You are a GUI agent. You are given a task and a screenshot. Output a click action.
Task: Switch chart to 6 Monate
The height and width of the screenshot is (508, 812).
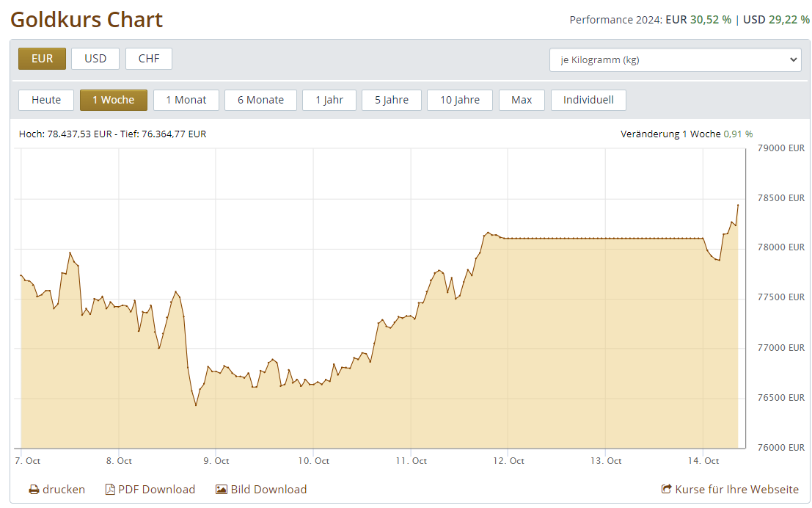[260, 100]
